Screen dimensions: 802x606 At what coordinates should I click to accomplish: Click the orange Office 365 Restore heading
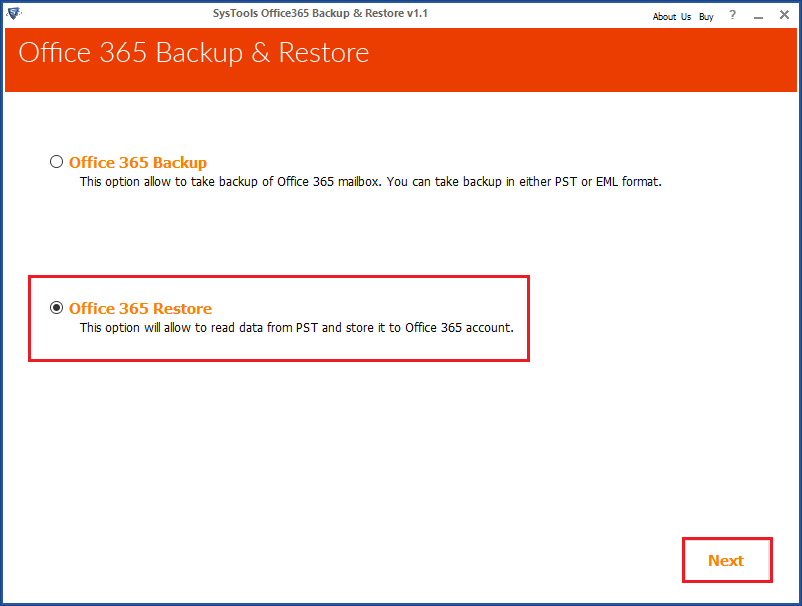click(x=140, y=308)
